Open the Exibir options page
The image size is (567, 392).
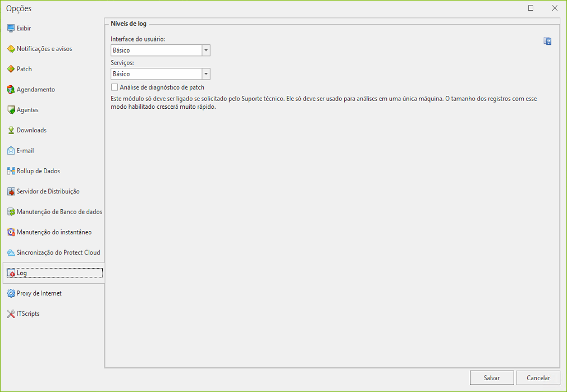tap(24, 28)
